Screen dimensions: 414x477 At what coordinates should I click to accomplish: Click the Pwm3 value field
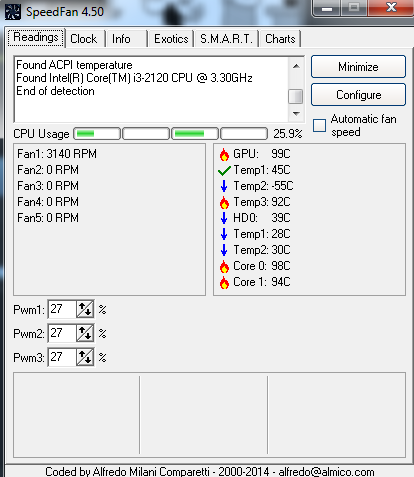click(x=62, y=358)
